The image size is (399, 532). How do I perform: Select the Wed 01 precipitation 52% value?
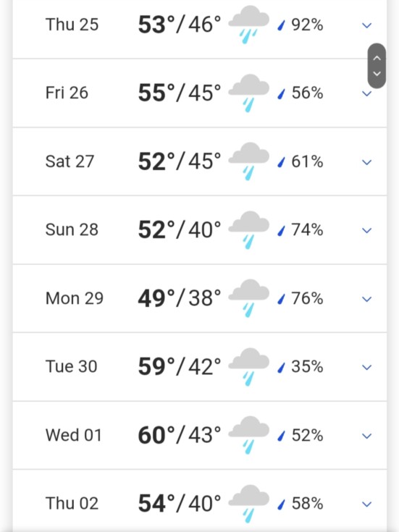[307, 435]
